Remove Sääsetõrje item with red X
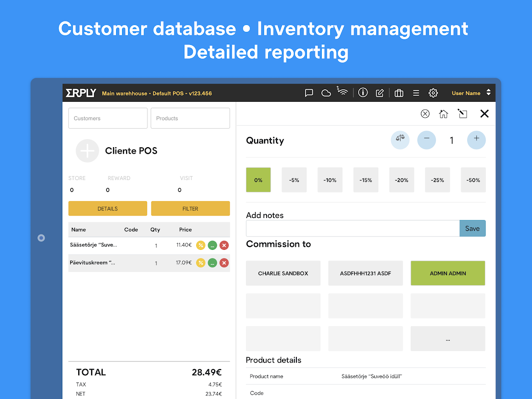Viewport: 532px width, 399px height. click(224, 245)
